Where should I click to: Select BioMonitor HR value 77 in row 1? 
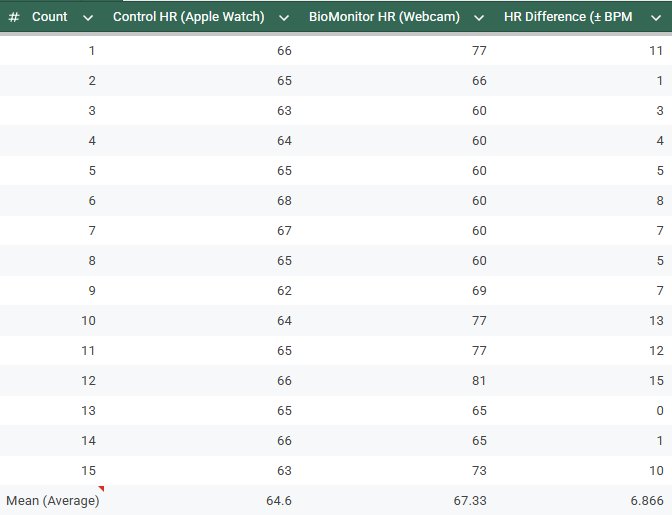tap(479, 51)
